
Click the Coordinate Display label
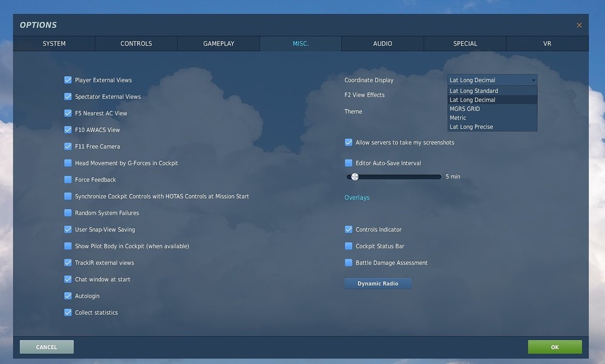pyautogui.click(x=369, y=80)
